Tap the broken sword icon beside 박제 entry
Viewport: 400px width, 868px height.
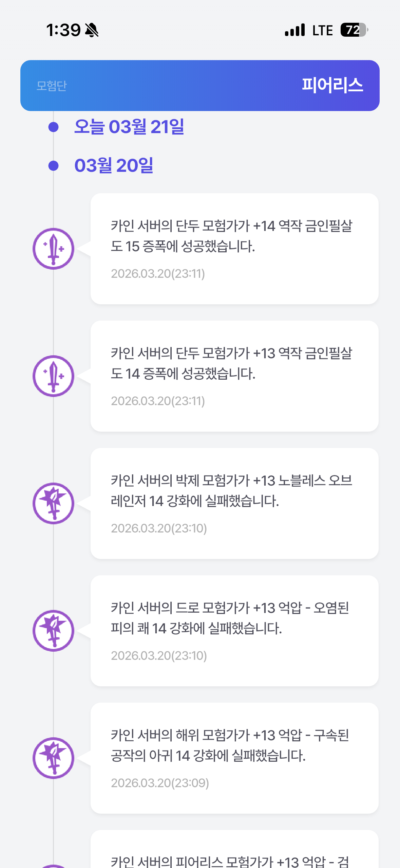pyautogui.click(x=53, y=503)
